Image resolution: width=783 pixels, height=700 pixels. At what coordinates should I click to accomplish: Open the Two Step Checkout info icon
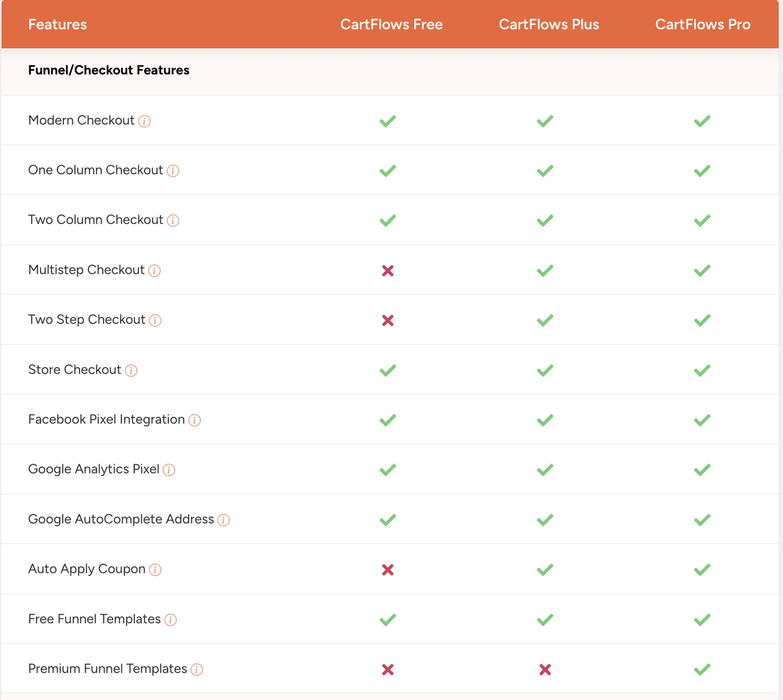click(x=155, y=320)
